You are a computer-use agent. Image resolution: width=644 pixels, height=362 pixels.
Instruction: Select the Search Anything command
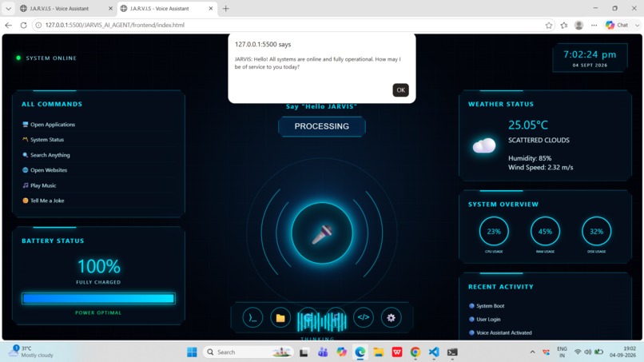click(46, 155)
